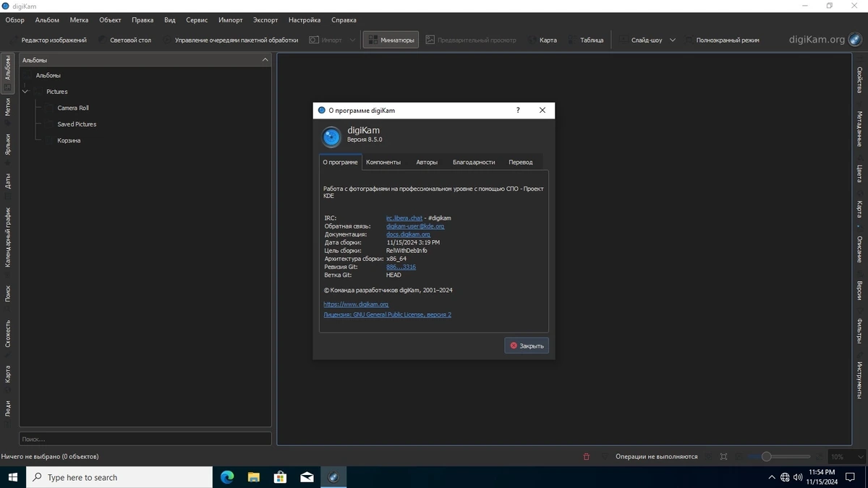Viewport: 868px width, 488px height.
Task: Open the https://www.digikam.org link
Action: pos(356,304)
